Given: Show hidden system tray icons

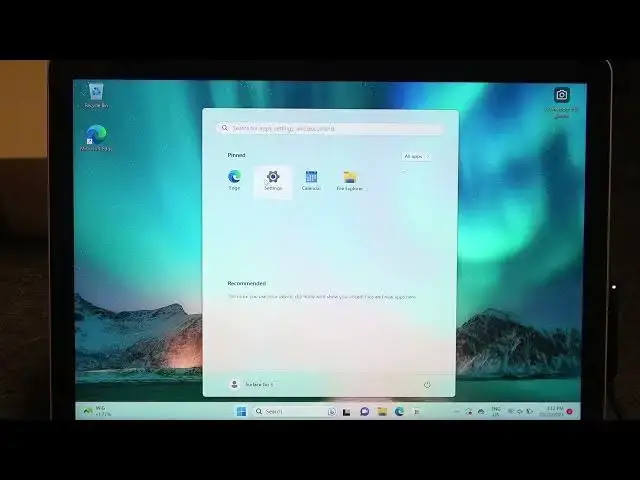Looking at the screenshot, I should click(x=456, y=412).
